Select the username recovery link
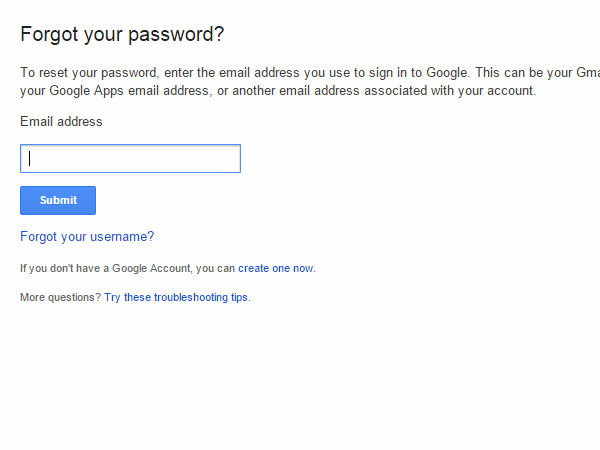This screenshot has height=450, width=600. pyautogui.click(x=87, y=237)
